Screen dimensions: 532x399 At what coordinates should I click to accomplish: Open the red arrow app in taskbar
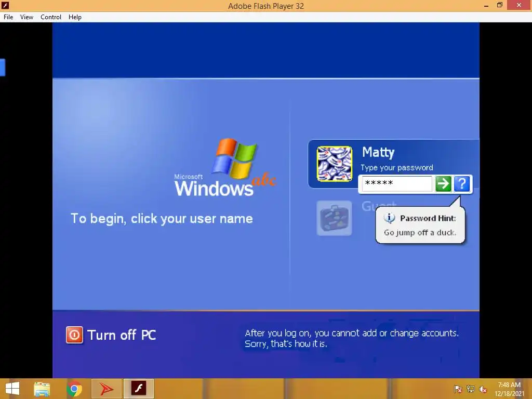[x=106, y=389]
